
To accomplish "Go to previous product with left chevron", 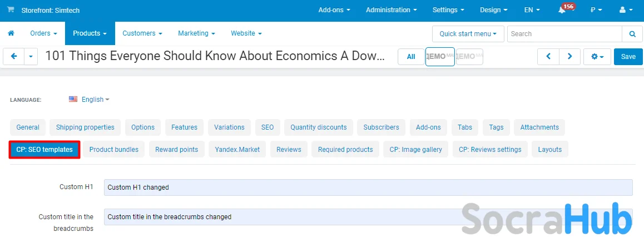I will click(x=548, y=57).
